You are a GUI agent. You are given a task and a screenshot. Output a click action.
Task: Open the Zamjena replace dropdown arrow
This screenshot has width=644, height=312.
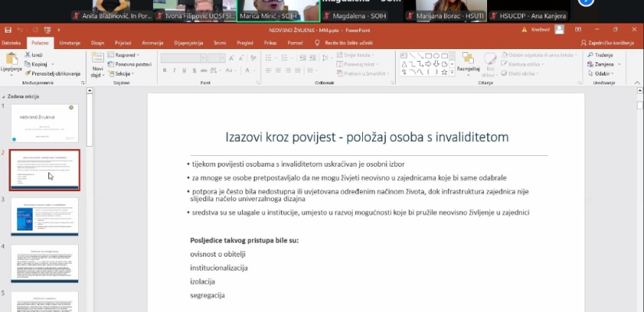619,65
